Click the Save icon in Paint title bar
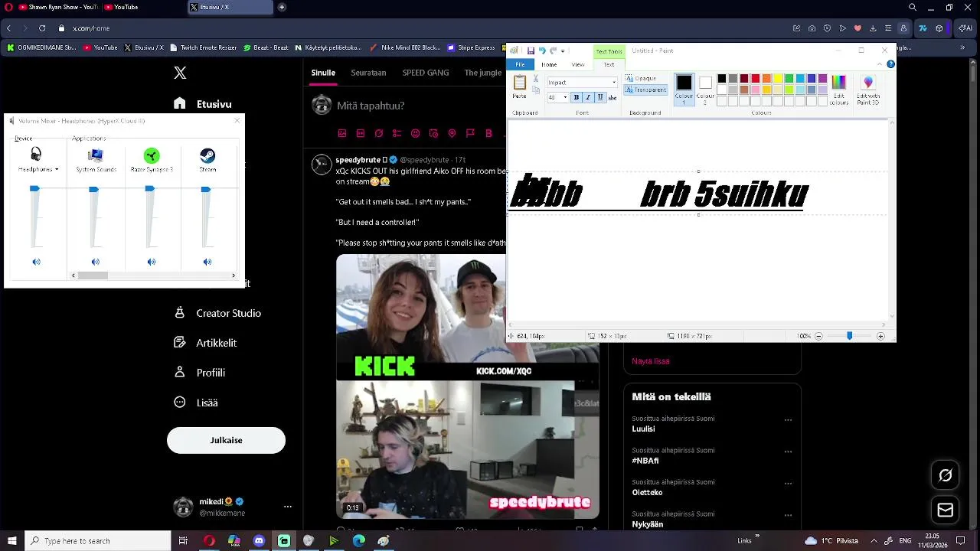The width and height of the screenshot is (980, 551). (531, 51)
